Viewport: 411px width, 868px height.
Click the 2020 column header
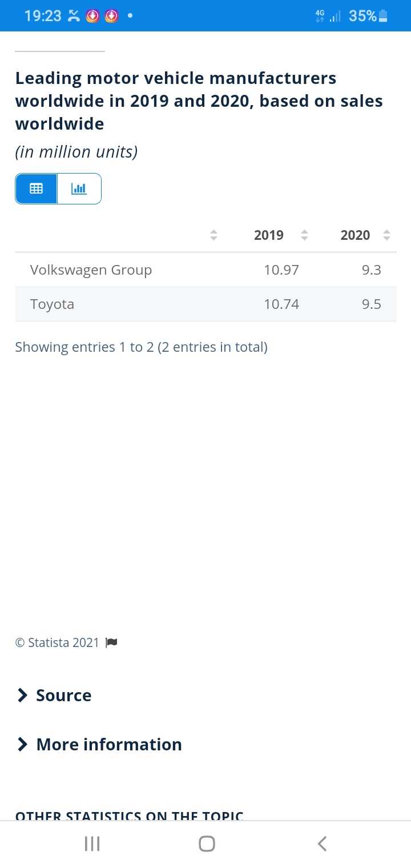355,235
